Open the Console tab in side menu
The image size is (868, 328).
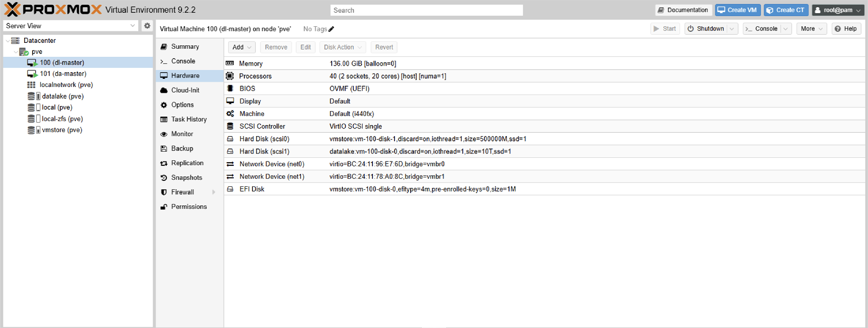point(189,61)
